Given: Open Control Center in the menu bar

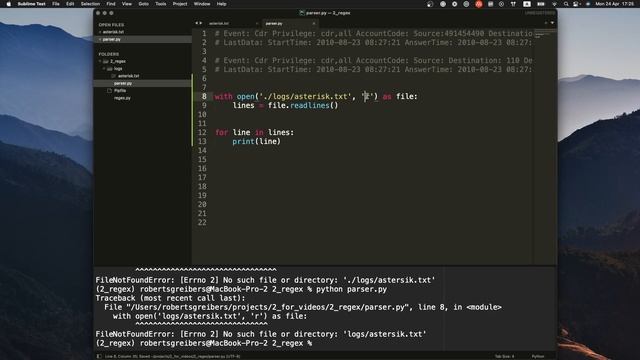Looking at the screenshot, I should tap(576, 4).
